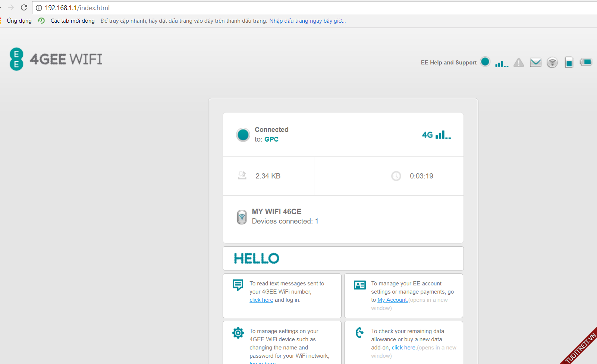597x364 pixels.
Task: Click the teal connection status dot in header
Action: point(485,61)
